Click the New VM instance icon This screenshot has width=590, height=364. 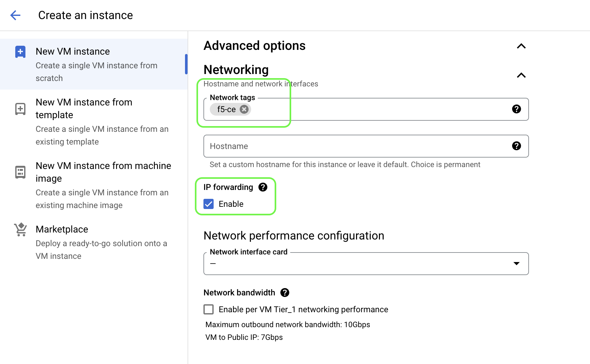(20, 52)
